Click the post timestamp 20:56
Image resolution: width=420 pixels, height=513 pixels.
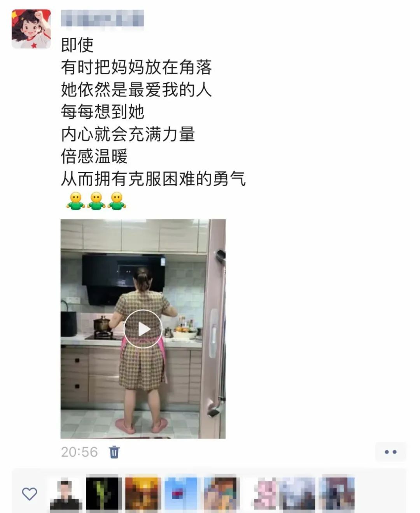coord(79,452)
